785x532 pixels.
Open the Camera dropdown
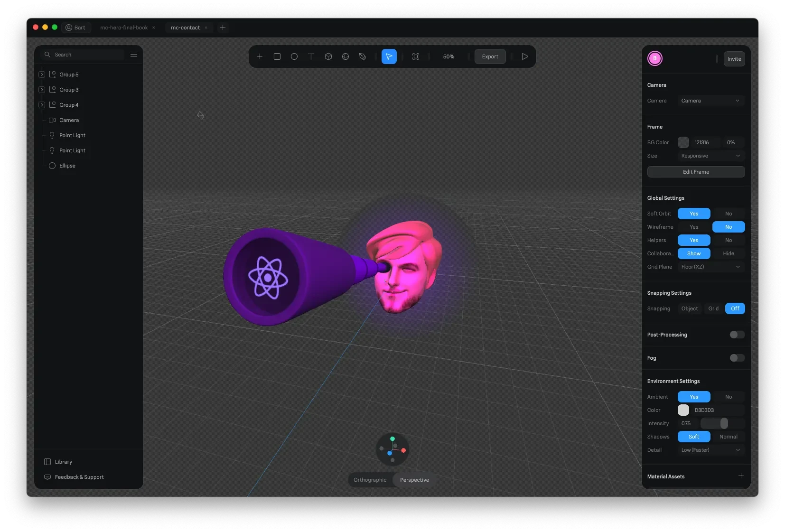[711, 101]
